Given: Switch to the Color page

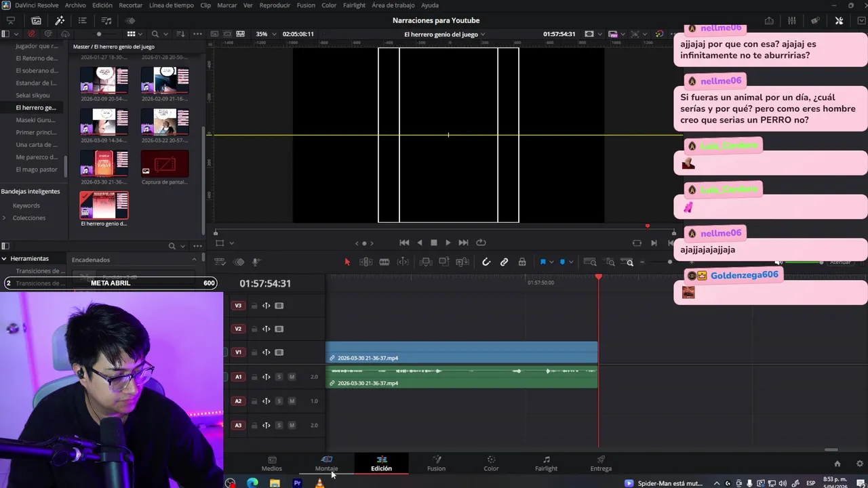Looking at the screenshot, I should tap(491, 464).
